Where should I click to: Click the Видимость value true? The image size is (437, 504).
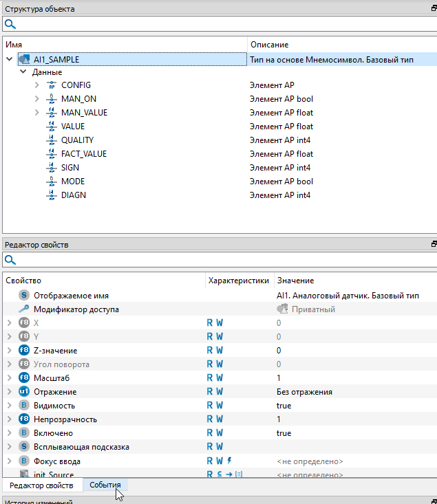coord(284,406)
